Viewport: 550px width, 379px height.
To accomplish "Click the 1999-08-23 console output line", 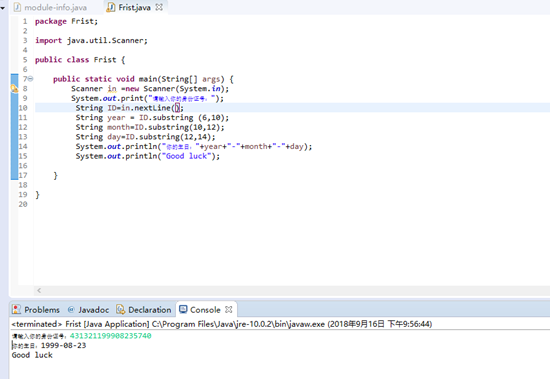I will coord(49,346).
